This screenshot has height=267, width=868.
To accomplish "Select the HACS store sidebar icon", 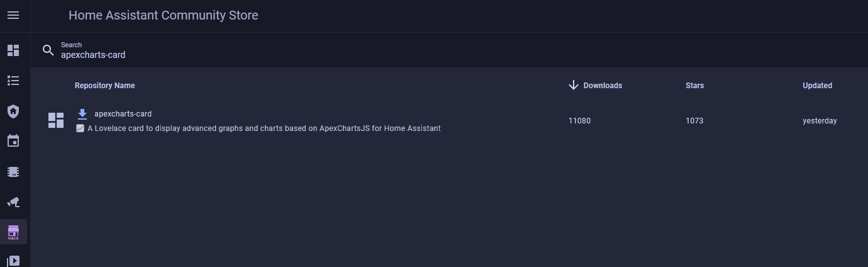I will (13, 232).
